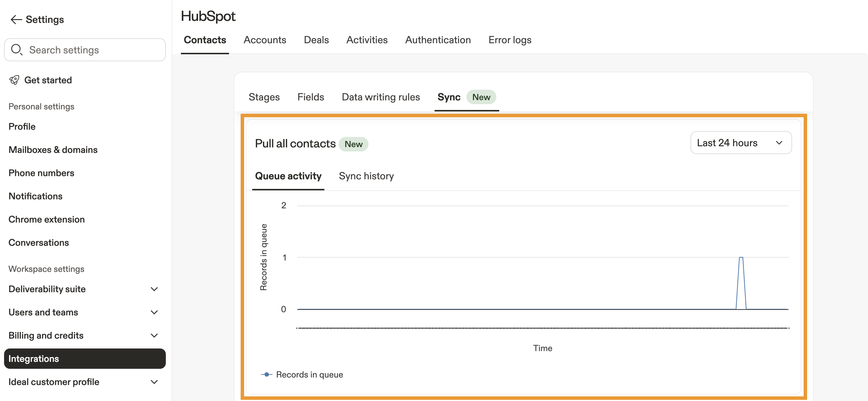
Task: Expand the Deliverability suite section
Action: point(154,289)
